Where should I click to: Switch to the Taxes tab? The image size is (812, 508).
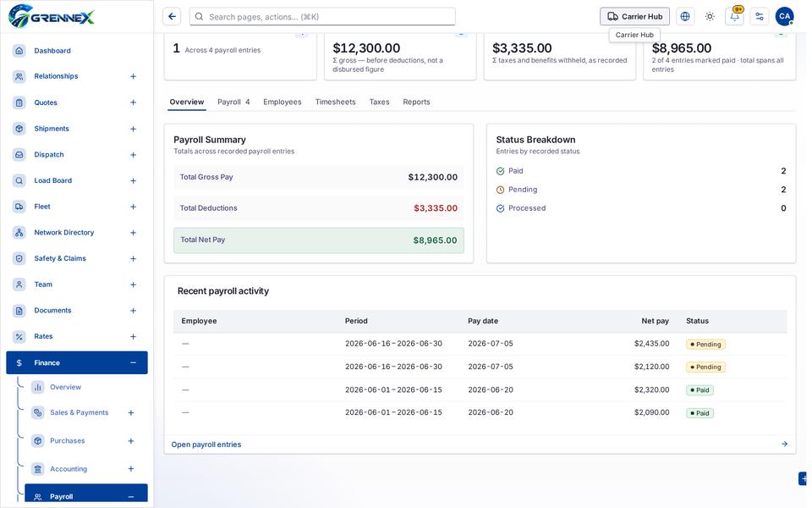pos(379,102)
